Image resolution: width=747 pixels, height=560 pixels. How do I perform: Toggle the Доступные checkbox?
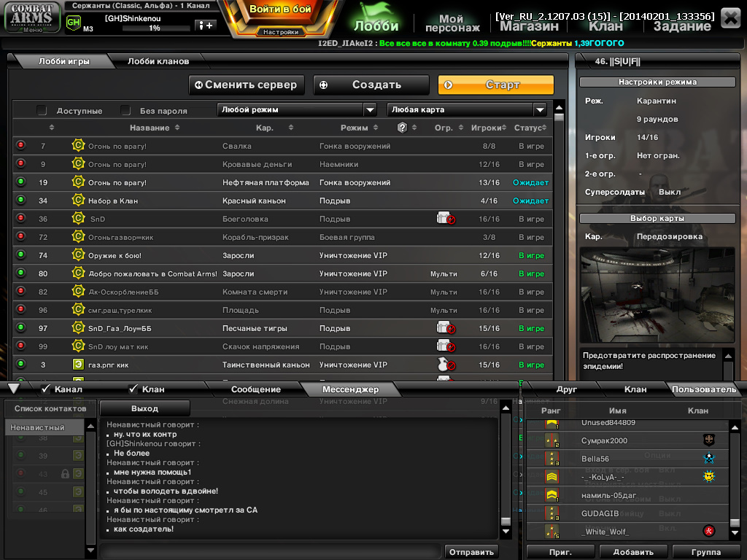42,111
